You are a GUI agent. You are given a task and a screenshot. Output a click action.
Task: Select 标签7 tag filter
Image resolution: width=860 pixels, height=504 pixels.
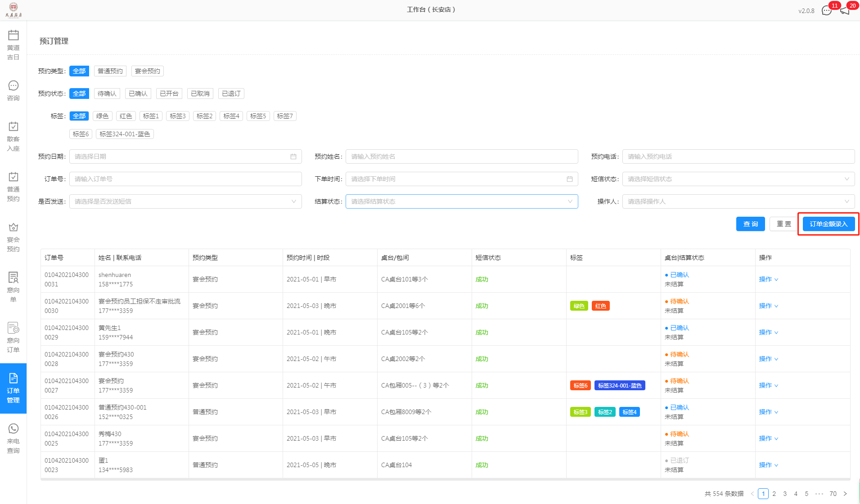(285, 116)
